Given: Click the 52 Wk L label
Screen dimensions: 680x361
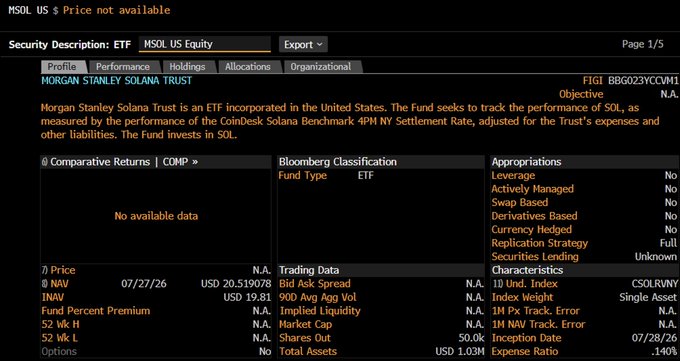Looking at the screenshot, I should click(x=60, y=338).
